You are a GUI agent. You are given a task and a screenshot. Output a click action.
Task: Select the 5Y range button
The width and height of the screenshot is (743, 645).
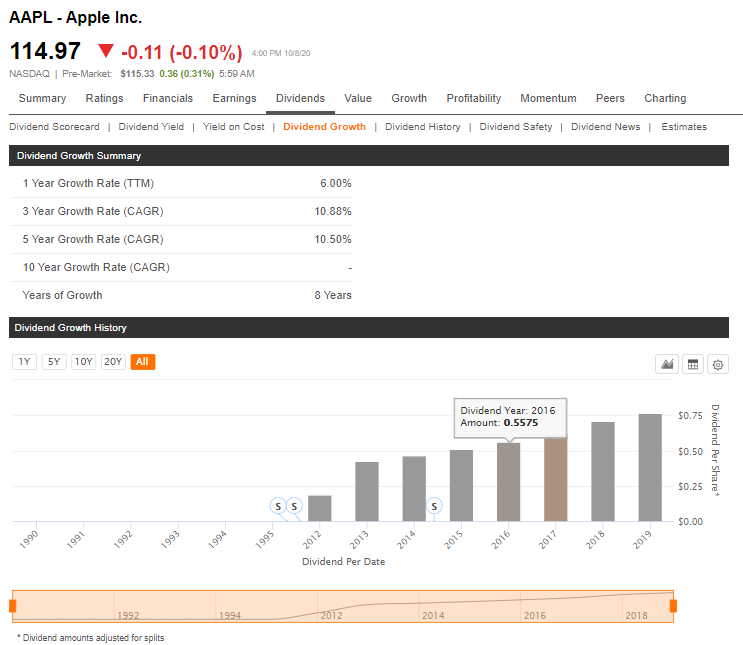54,362
